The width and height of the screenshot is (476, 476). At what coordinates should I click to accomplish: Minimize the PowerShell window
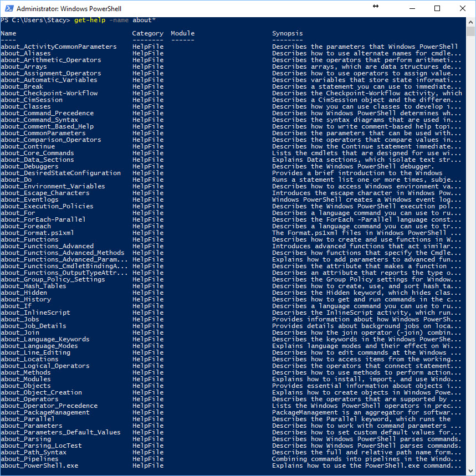[412, 8]
